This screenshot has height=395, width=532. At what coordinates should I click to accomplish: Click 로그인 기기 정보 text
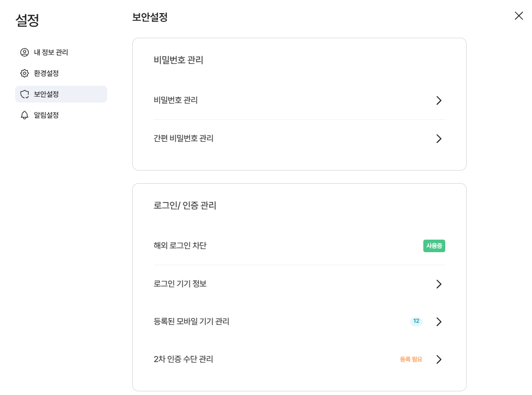[x=180, y=284]
